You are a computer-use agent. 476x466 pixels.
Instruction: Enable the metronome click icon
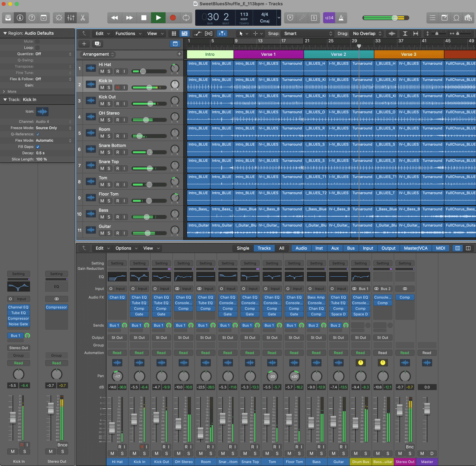pos(341,18)
